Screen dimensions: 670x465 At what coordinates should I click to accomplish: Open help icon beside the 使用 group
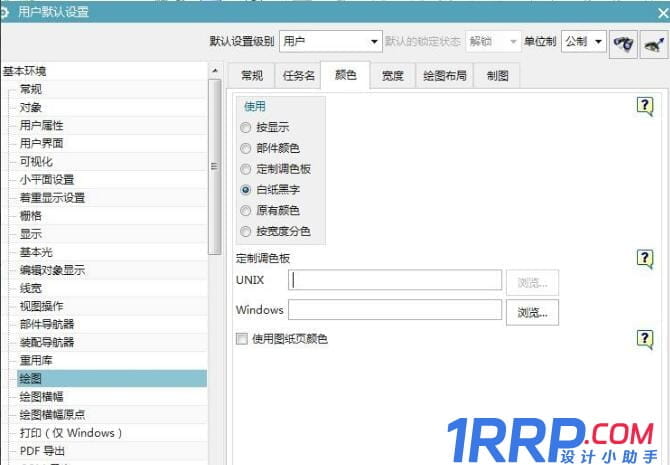[645, 106]
